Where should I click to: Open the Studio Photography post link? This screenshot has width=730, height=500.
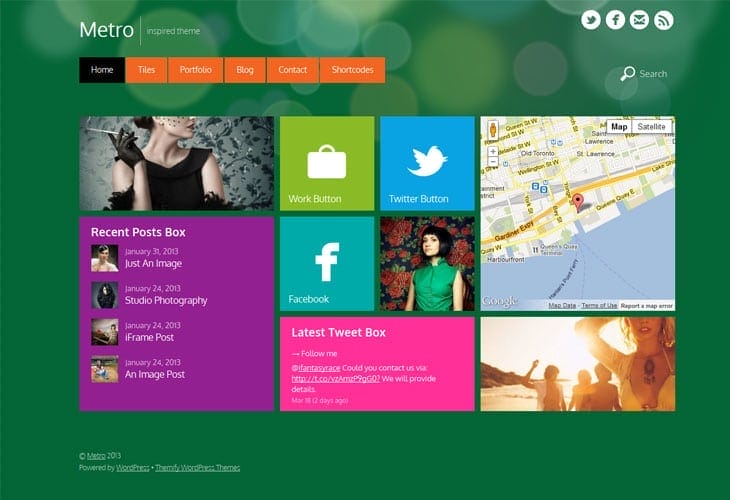click(x=166, y=300)
